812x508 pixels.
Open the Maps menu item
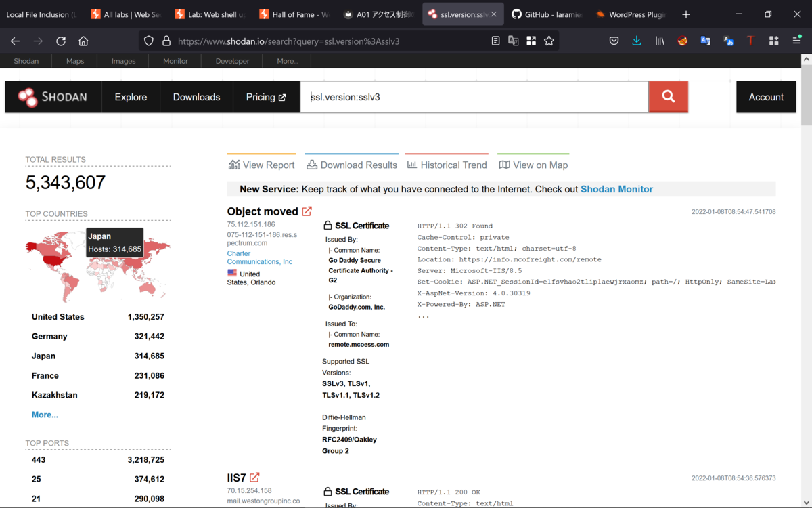(75, 61)
